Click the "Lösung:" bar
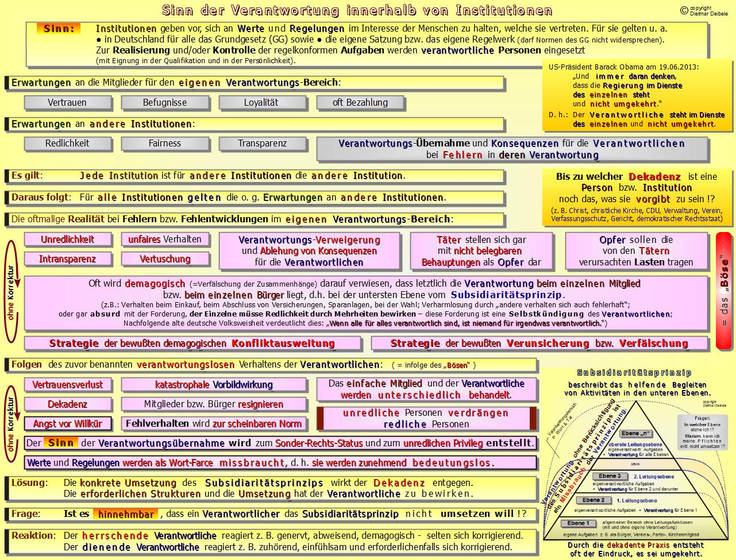This screenshot has width=736, height=560. click(x=271, y=489)
